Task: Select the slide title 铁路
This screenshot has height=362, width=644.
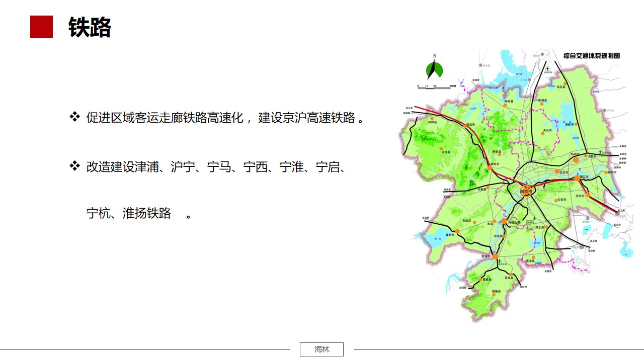Action: click(x=90, y=27)
